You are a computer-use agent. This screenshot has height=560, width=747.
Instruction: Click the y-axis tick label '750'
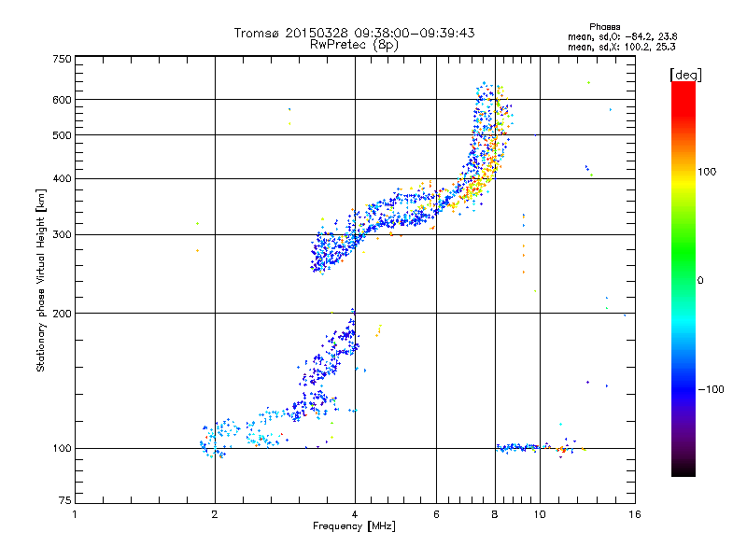click(62, 59)
